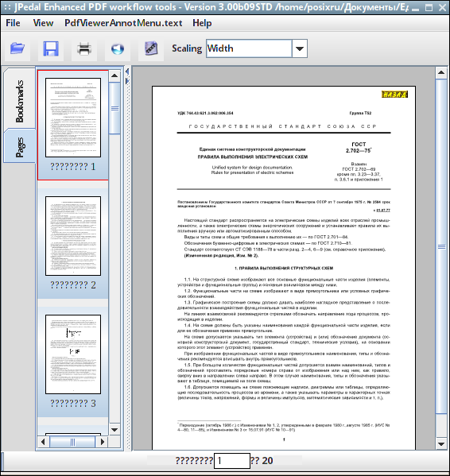Click the thumbnail panel horizontal scrollbar handle
This screenshot has width=450, height=476.
(x=72, y=442)
